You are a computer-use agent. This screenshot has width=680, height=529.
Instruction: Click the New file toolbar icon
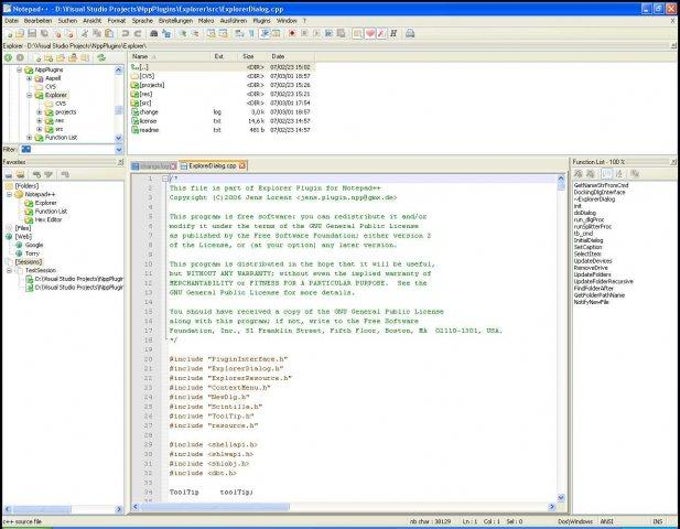(x=7, y=33)
